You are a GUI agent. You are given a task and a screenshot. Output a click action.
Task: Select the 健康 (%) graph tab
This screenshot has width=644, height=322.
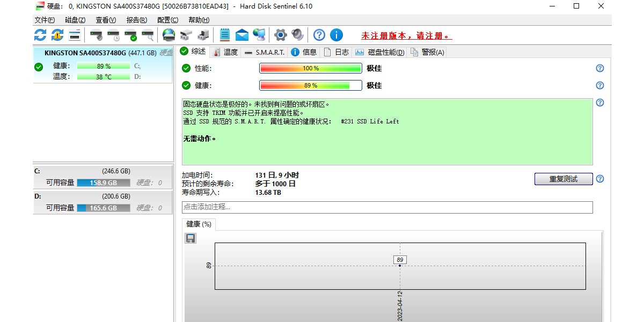pos(199,224)
